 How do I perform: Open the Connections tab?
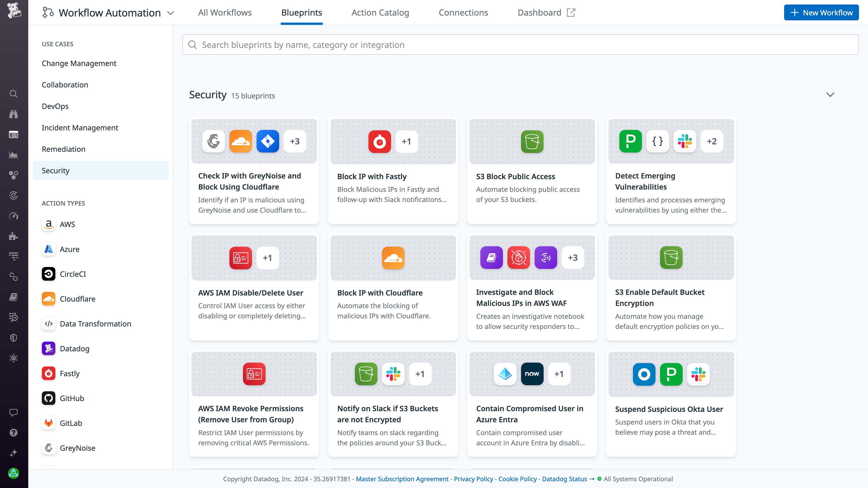click(x=463, y=12)
